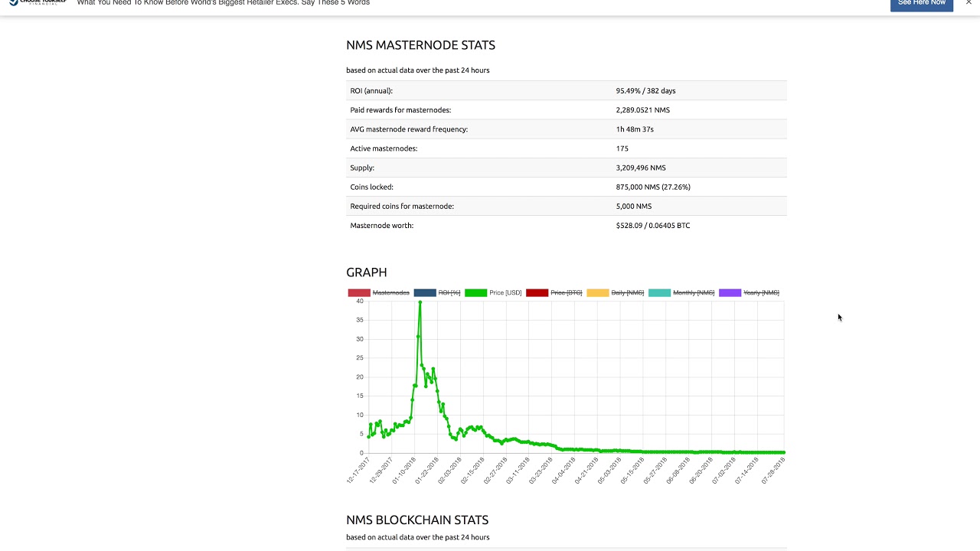Show the Price [BTC] legend series
Screen dimensions: 980x551
[x=554, y=292]
